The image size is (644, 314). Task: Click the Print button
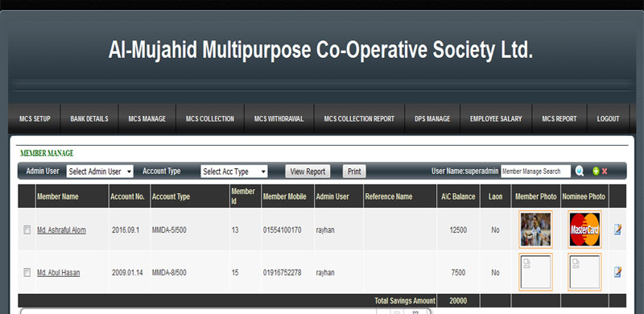point(354,171)
